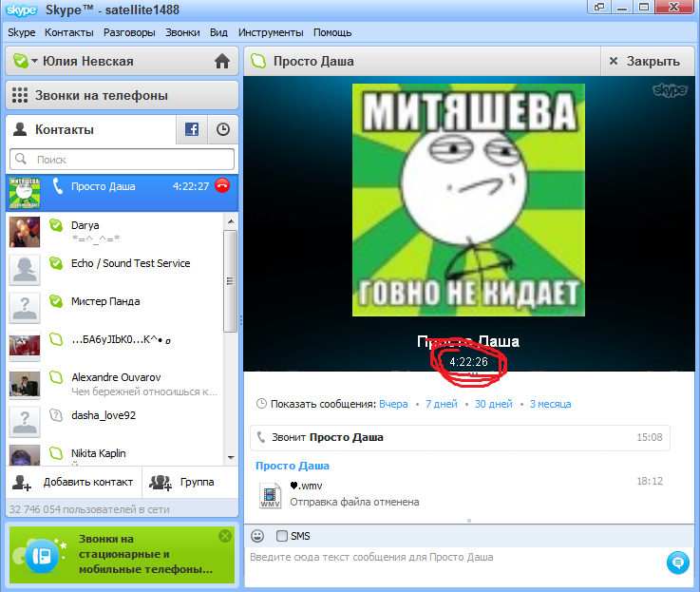700x592 pixels.
Task: Open the Контакты menu
Action: (x=68, y=32)
